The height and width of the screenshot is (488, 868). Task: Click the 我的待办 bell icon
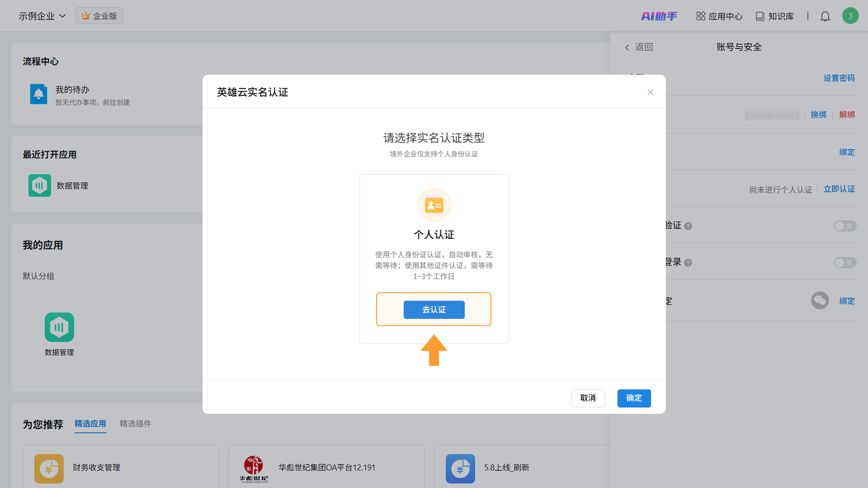(39, 94)
